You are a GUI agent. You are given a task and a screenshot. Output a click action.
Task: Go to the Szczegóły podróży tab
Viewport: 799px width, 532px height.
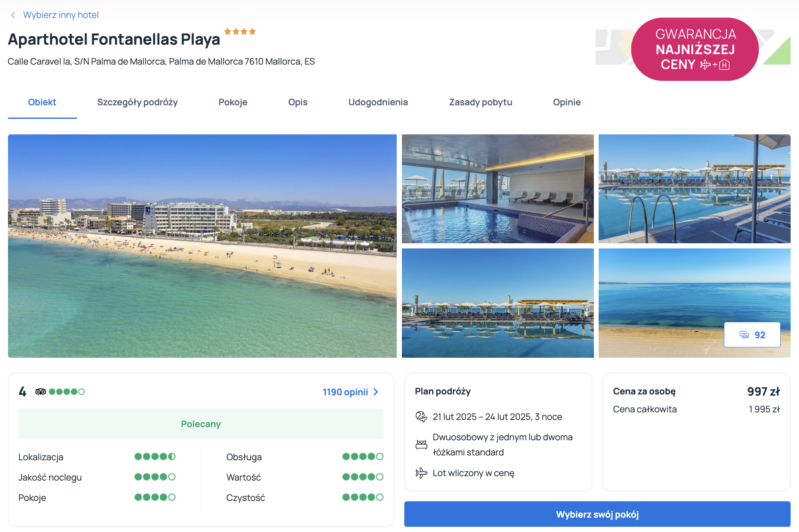pos(137,102)
